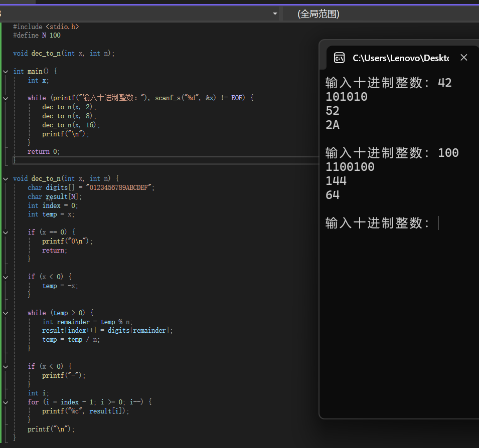Viewport: 479px width, 448px height.
Task: Click the char result[N] declaration
Action: click(x=55, y=196)
